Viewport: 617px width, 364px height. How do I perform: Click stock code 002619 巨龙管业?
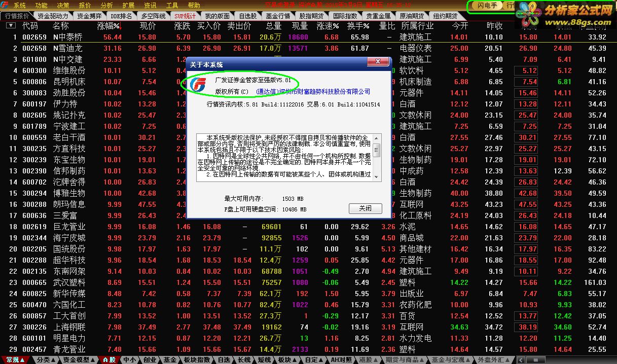(34, 227)
